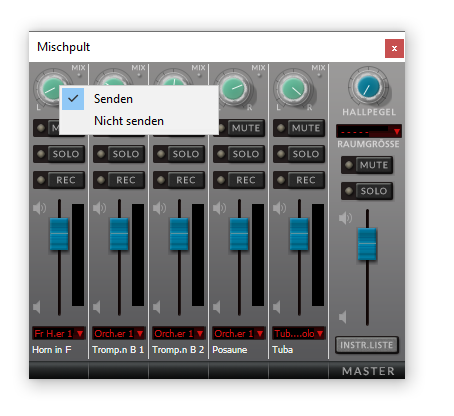Screen dimensions: 454x416
Task: Mute the Tuba channel
Action: click(299, 128)
